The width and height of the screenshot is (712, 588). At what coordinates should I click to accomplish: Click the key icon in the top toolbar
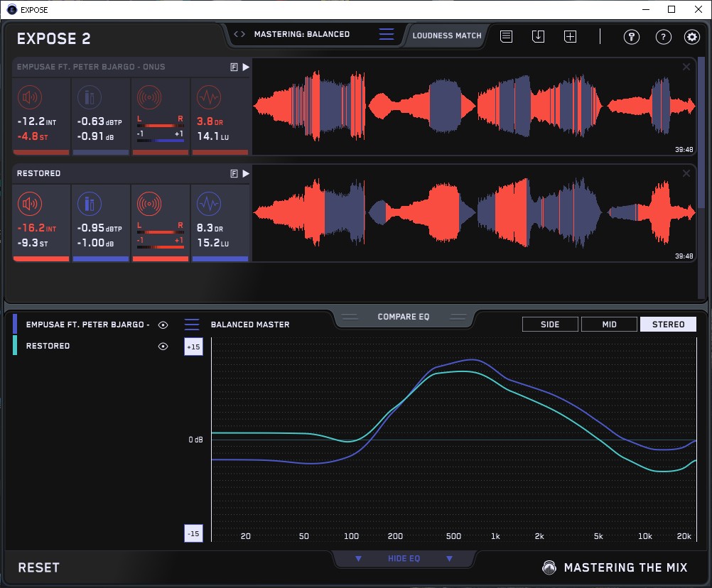pos(631,37)
